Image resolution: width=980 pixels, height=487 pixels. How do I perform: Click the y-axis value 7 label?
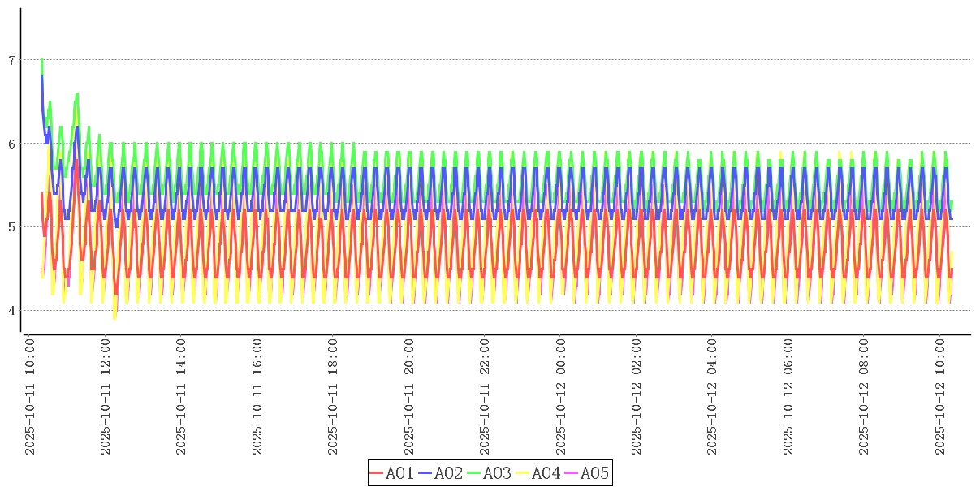[11, 60]
